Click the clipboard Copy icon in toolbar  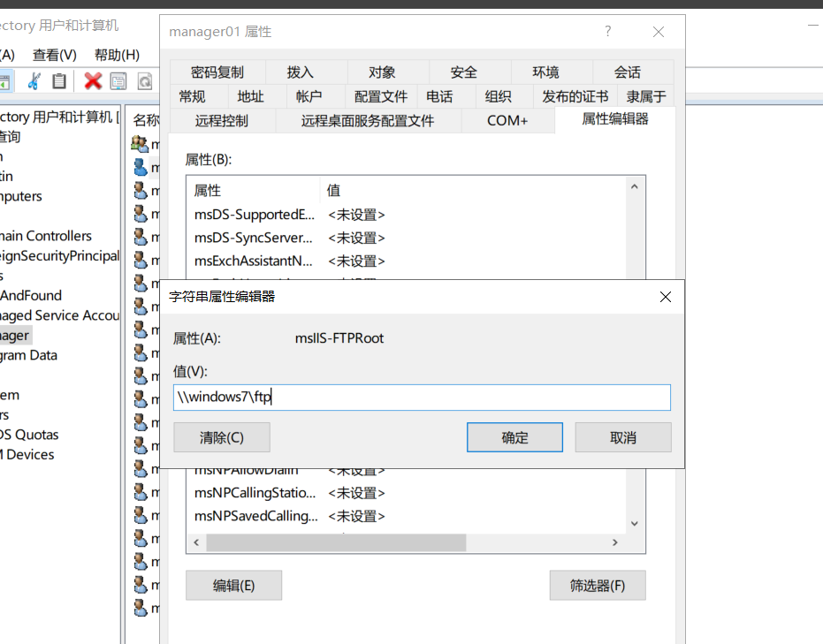point(59,81)
